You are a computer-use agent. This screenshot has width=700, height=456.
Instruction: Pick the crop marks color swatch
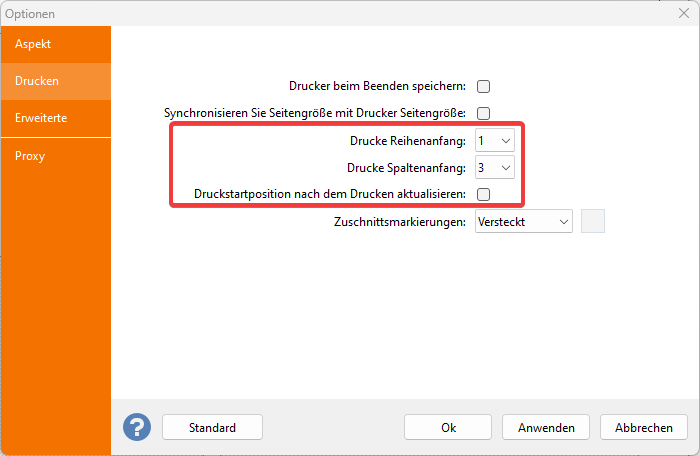[x=593, y=221]
